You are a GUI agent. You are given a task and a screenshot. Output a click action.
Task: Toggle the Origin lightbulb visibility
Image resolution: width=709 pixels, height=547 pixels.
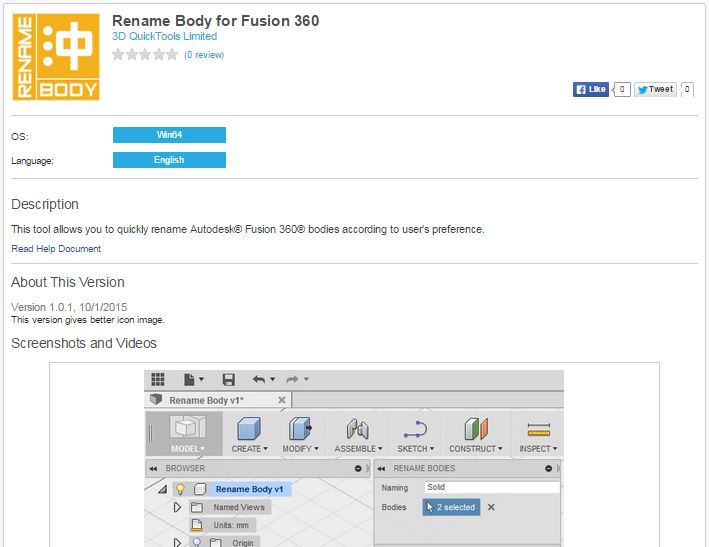197,542
